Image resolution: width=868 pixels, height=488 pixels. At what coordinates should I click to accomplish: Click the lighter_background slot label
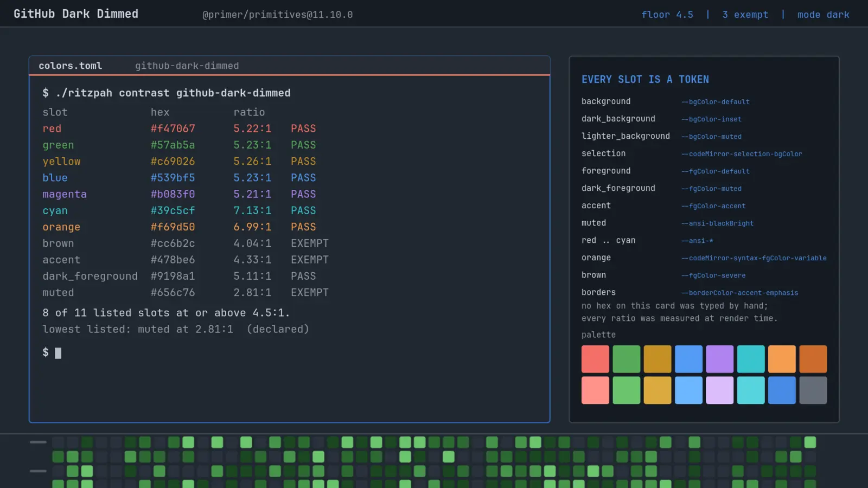(x=626, y=136)
